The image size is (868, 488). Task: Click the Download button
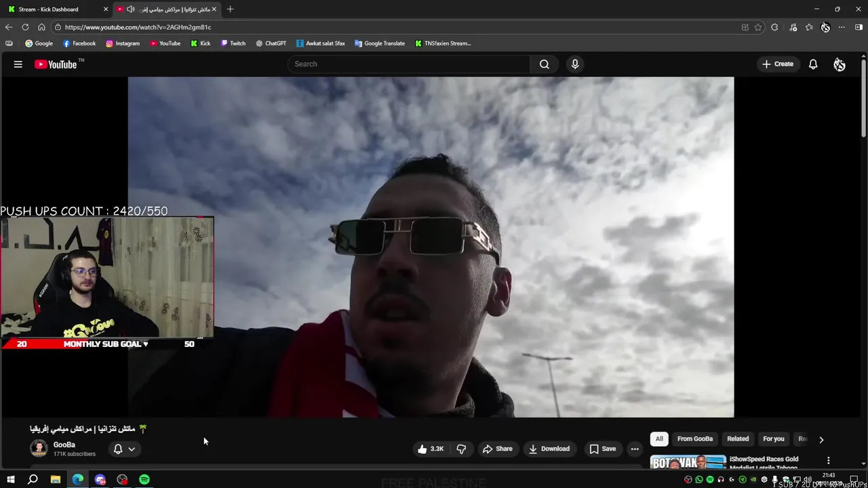click(x=549, y=449)
